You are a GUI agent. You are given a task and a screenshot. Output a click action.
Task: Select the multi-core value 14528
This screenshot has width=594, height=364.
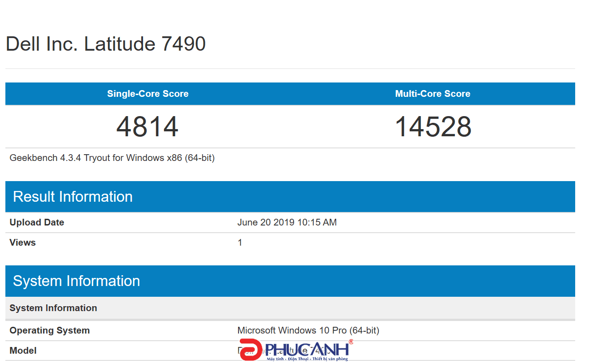click(433, 126)
